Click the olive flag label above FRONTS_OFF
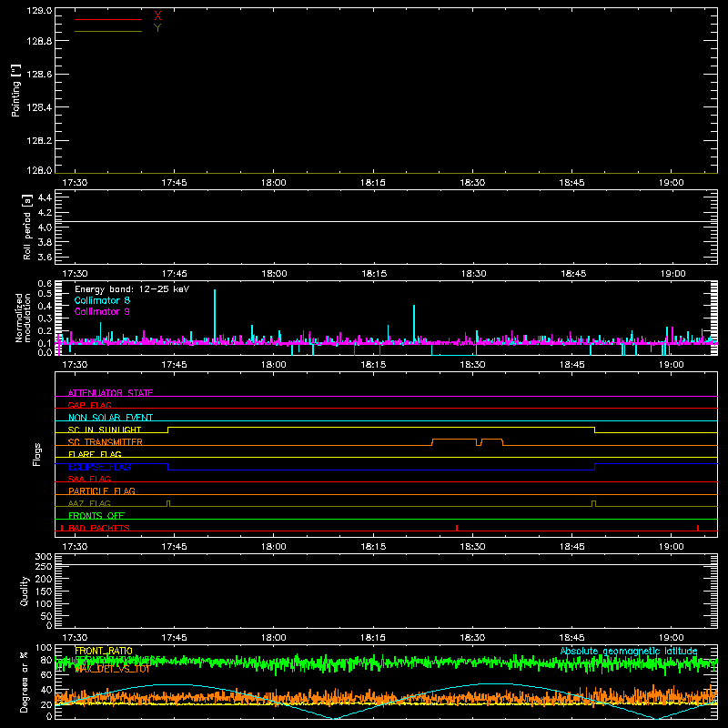 pyautogui.click(x=89, y=503)
